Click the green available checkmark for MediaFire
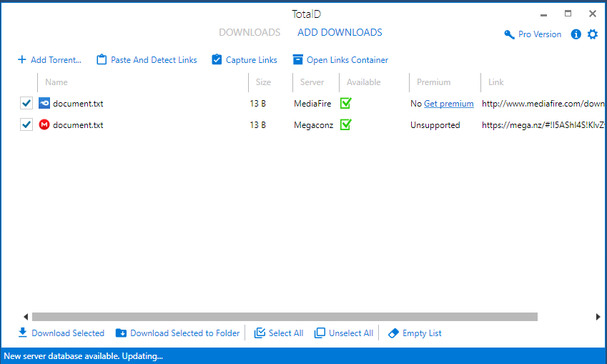607x364 pixels. pyautogui.click(x=346, y=103)
